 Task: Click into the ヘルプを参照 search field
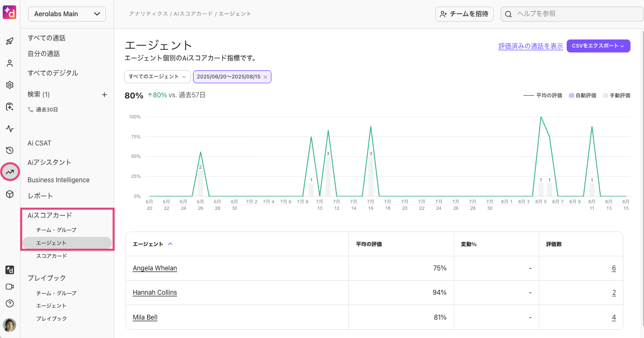point(572,14)
